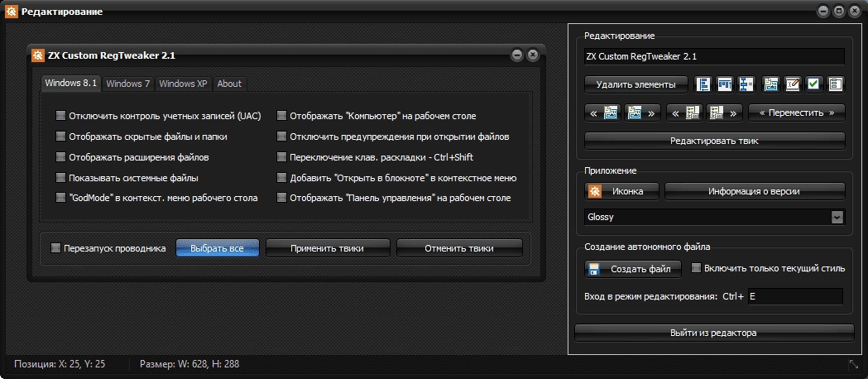Click the Размер: W: 628, H: 288 status text
This screenshot has width=868, height=379.
click(x=189, y=364)
